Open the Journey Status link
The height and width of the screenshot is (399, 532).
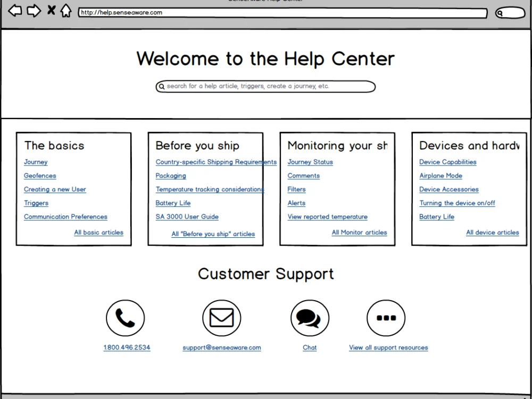coord(310,162)
